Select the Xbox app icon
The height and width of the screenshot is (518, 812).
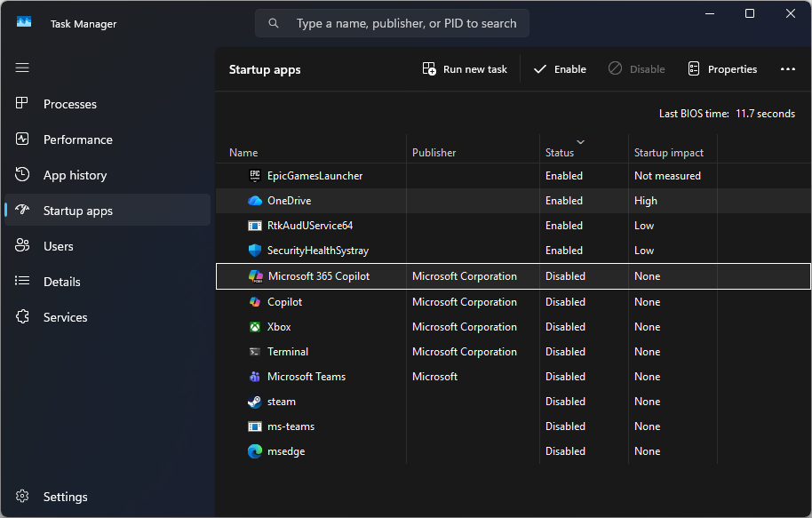click(255, 327)
